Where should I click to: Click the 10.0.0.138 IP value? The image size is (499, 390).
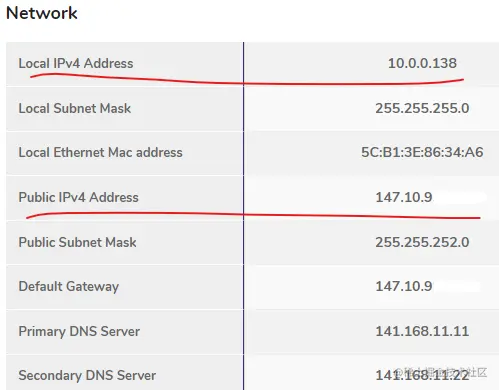pos(422,63)
